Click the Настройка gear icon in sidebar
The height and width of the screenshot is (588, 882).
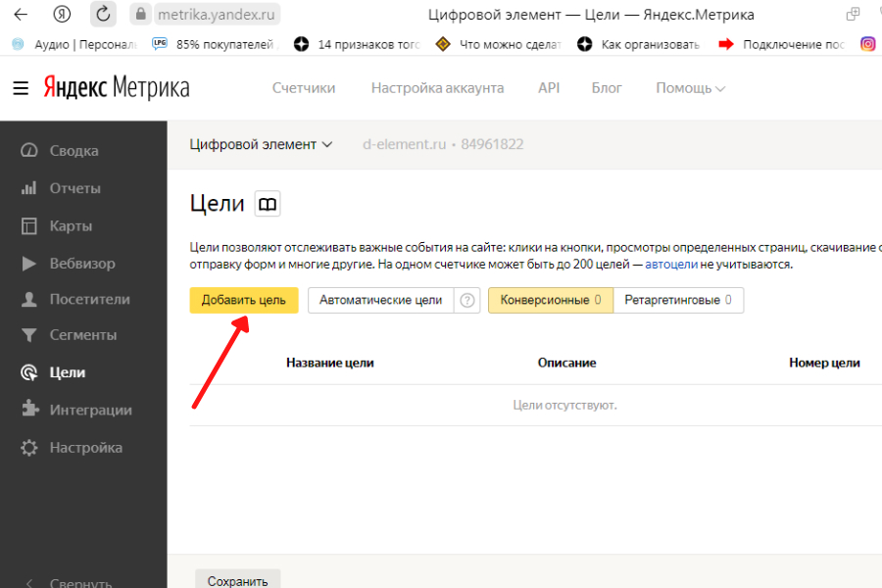pyautogui.click(x=29, y=448)
